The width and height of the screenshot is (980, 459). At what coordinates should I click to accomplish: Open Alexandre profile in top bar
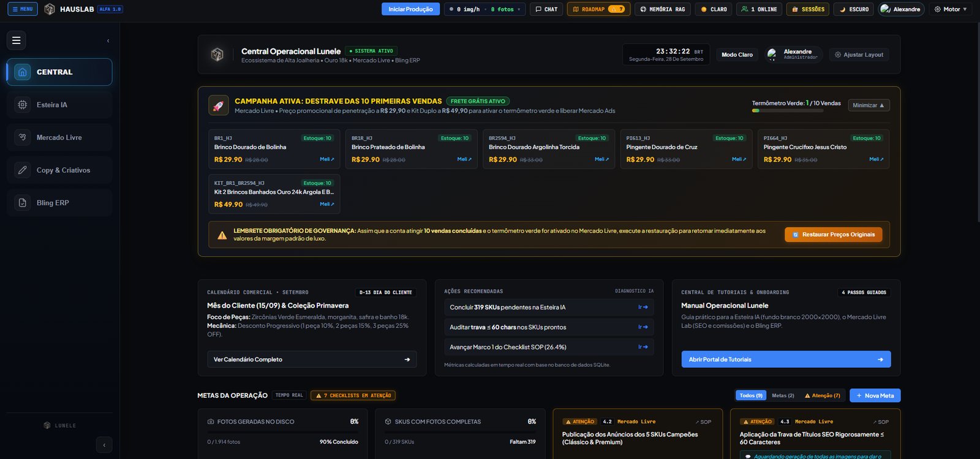[901, 9]
